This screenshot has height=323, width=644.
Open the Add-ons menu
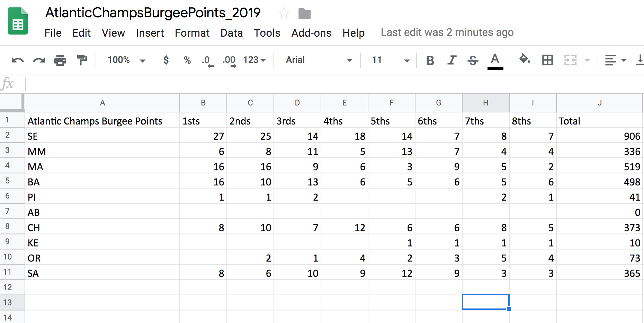tap(311, 33)
